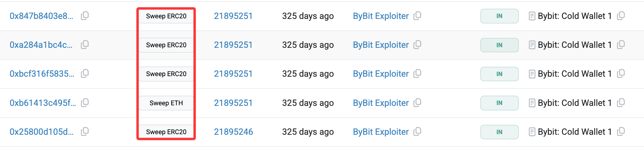Image resolution: width=644 pixels, height=148 pixels.
Task: Open Bybit: Cold Wallet 1 in third row
Action: [574, 74]
